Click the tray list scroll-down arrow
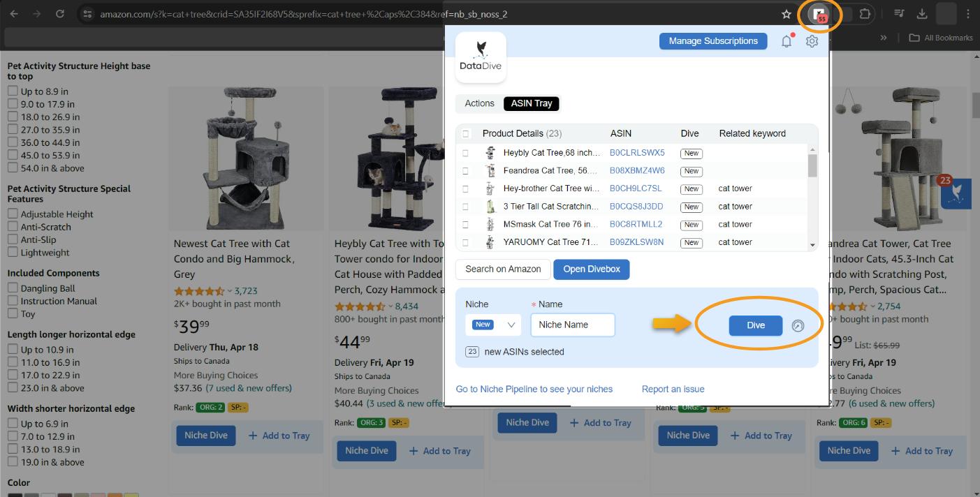The image size is (980, 497). (812, 245)
